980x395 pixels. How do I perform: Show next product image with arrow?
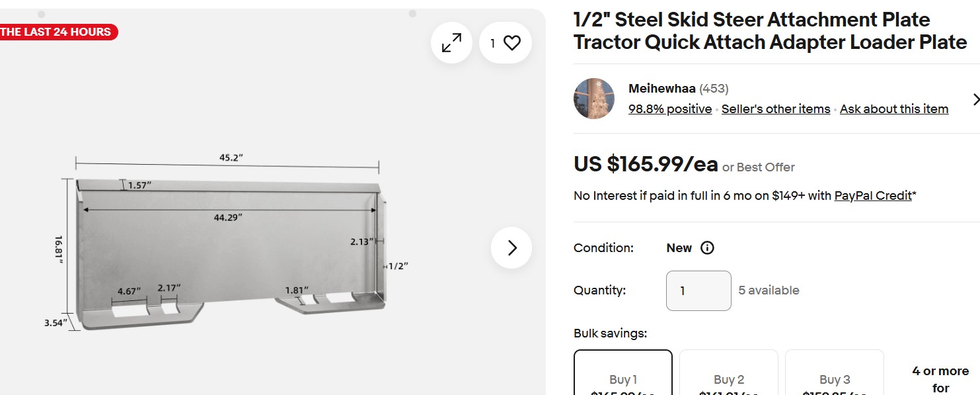[x=511, y=247]
